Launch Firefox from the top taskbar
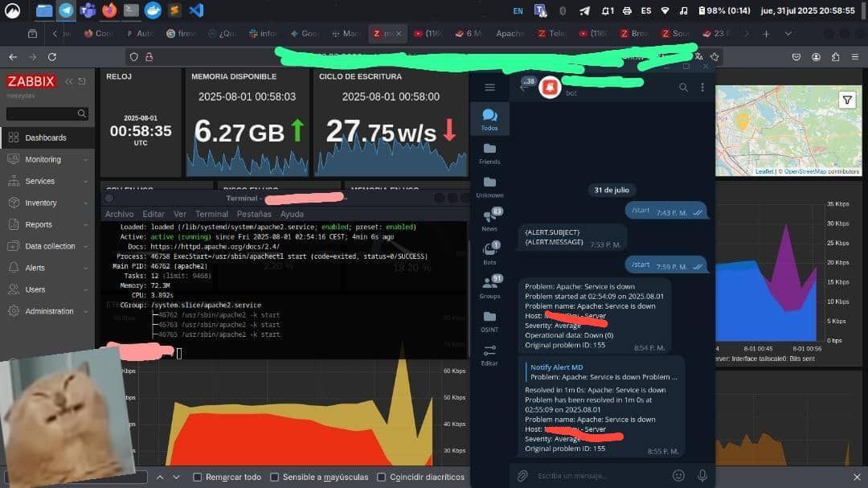Viewport: 868px width, 488px height. 109,10
